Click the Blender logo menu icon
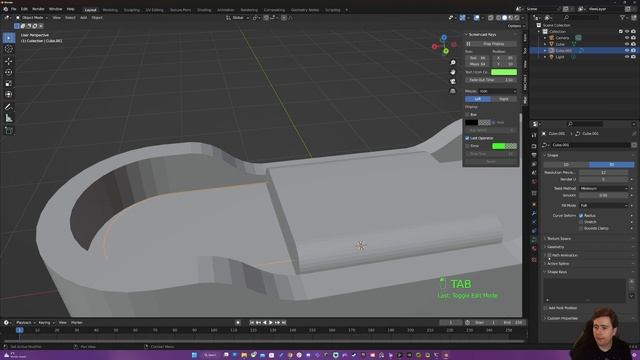 (5, 9)
